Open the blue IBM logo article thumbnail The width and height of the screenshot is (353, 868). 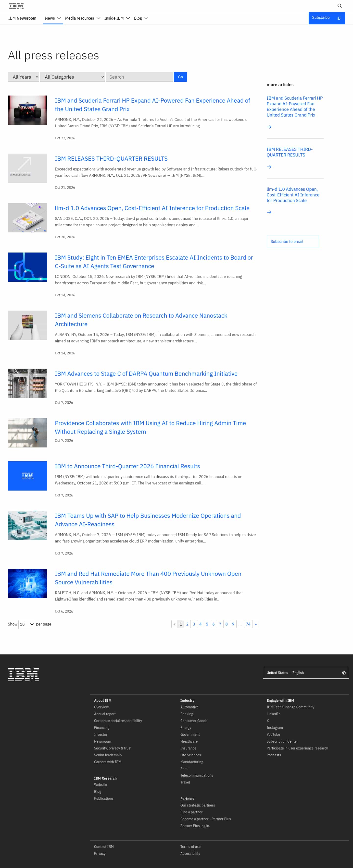coord(27,476)
